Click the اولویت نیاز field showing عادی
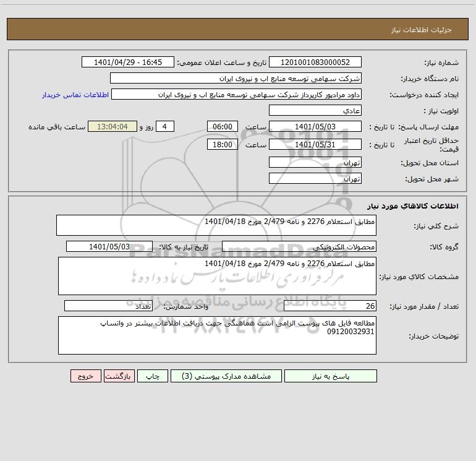This screenshot has width=476, height=461. pyautogui.click(x=315, y=110)
